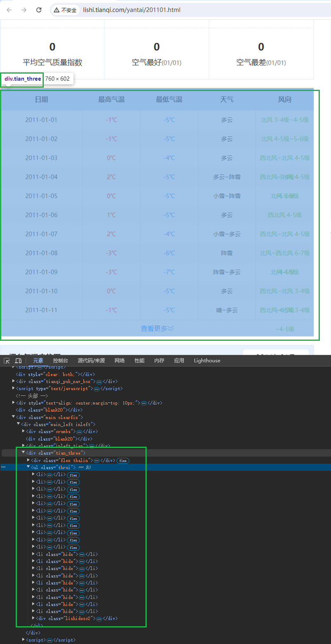Click the 风向 column header
Screen dimensions: 331x644
[285, 100]
